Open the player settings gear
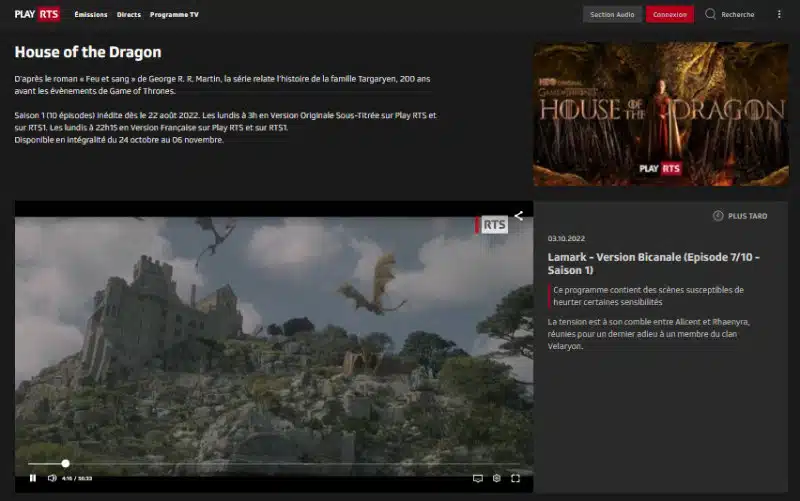 tap(496, 479)
